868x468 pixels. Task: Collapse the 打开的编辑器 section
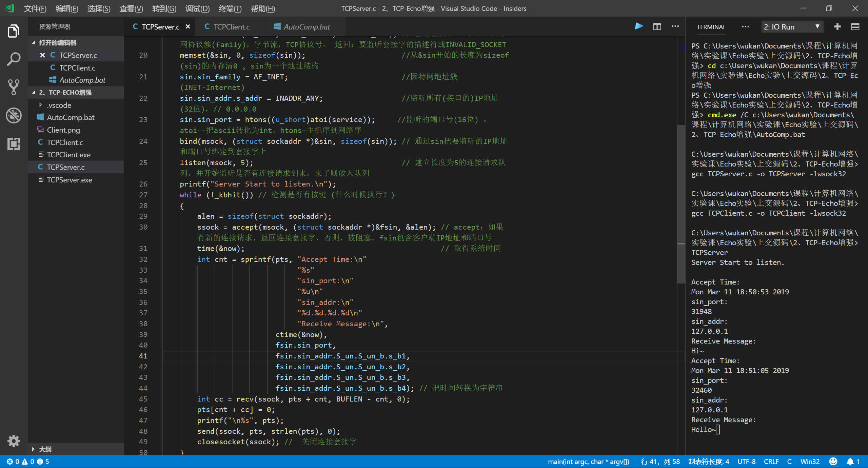(x=57, y=42)
